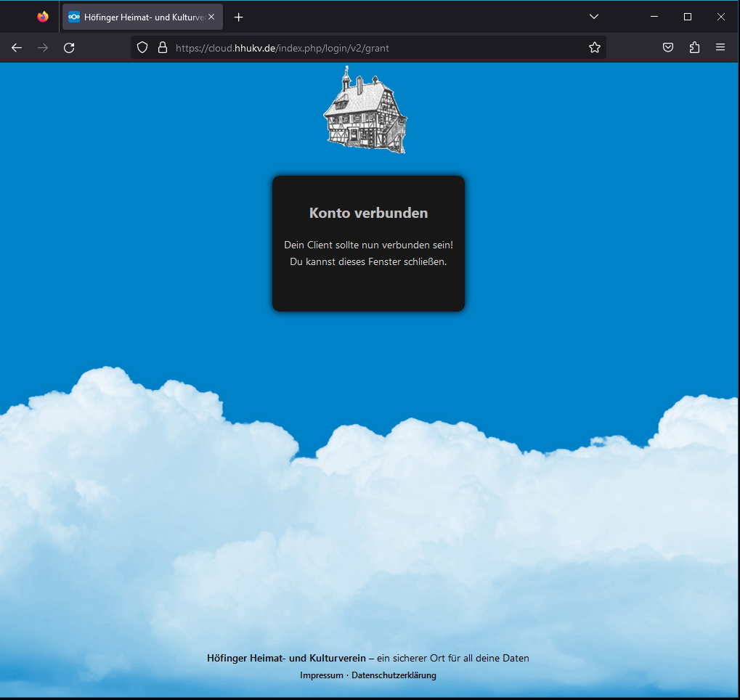Go back one page
This screenshot has height=700, width=740.
pyautogui.click(x=17, y=48)
